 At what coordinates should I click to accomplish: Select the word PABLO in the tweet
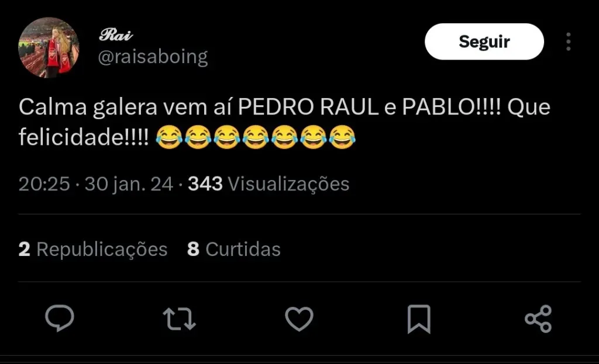click(x=438, y=108)
